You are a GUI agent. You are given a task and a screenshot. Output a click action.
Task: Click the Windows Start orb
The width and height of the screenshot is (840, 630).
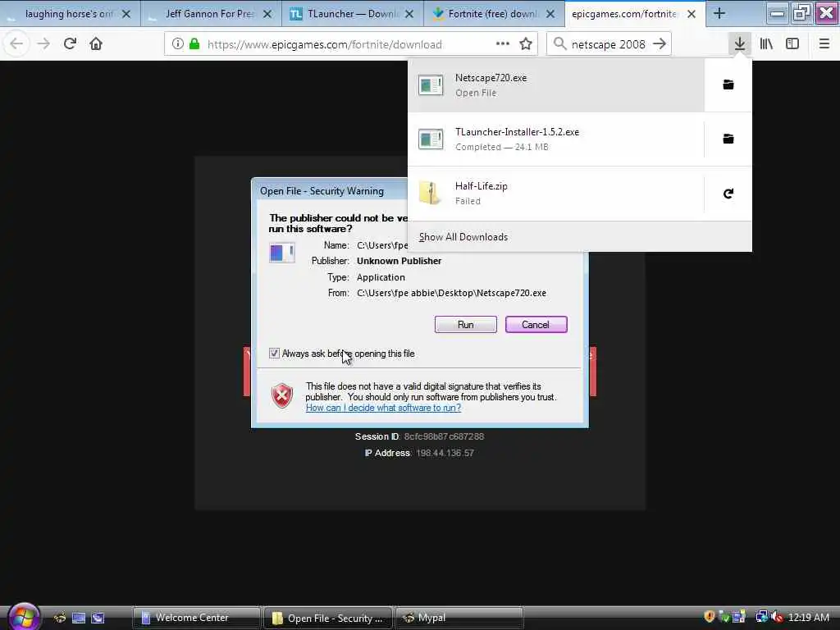(x=24, y=617)
